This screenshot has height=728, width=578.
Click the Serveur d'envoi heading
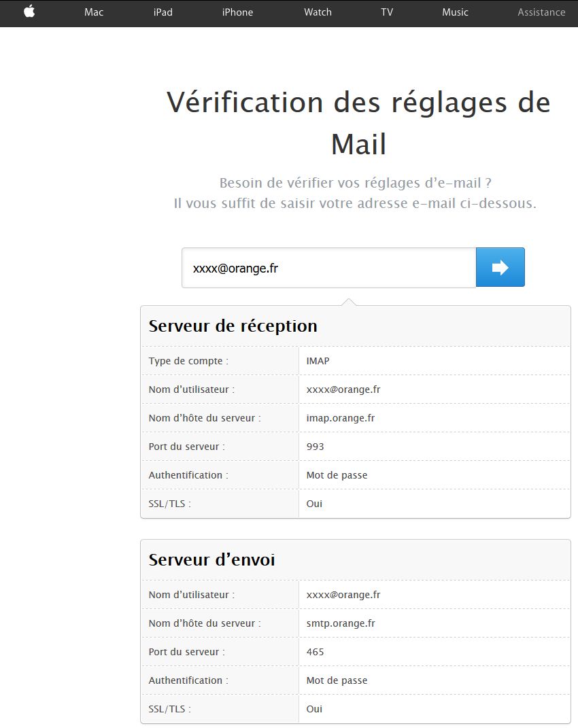211,559
